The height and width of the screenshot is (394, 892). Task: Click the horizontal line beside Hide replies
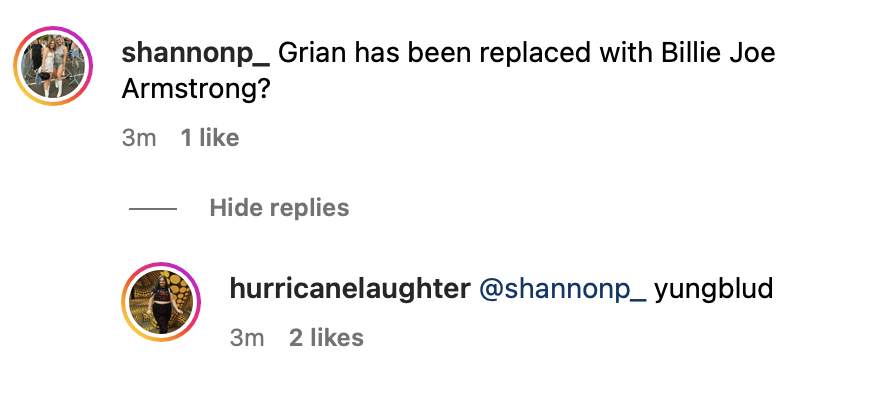click(x=152, y=209)
